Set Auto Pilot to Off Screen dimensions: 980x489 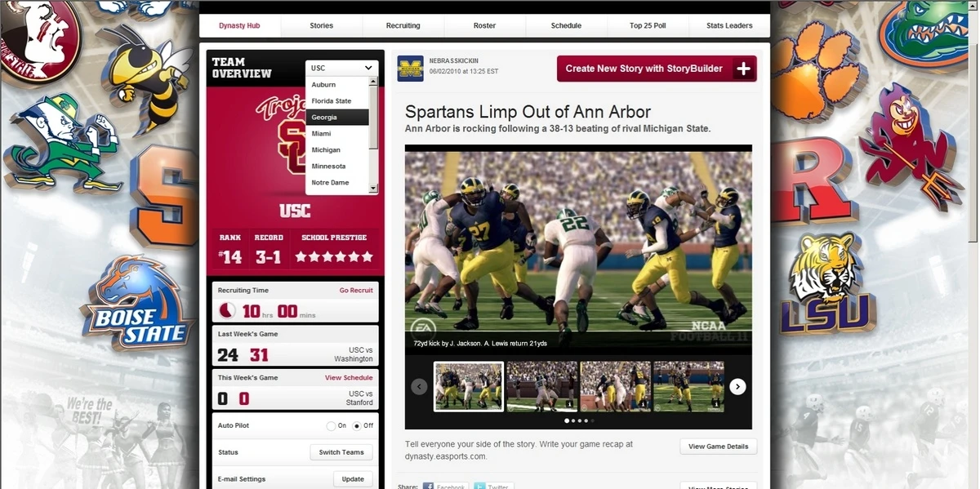click(357, 425)
